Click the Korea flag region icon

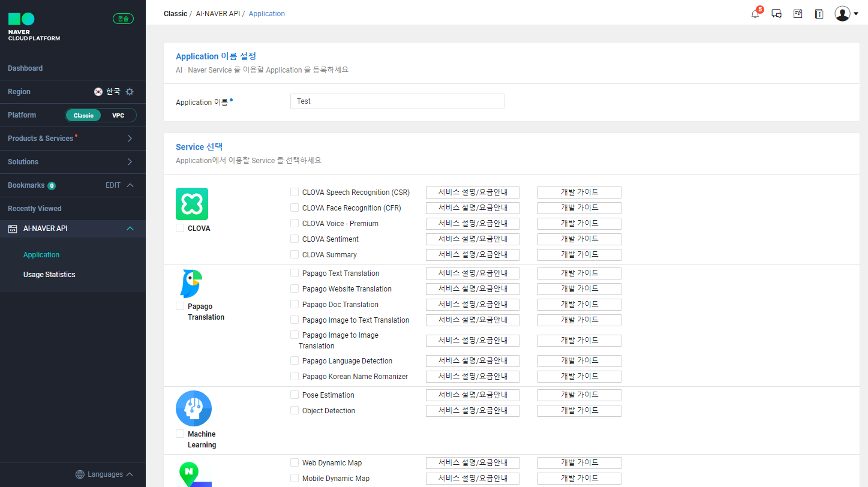(98, 92)
